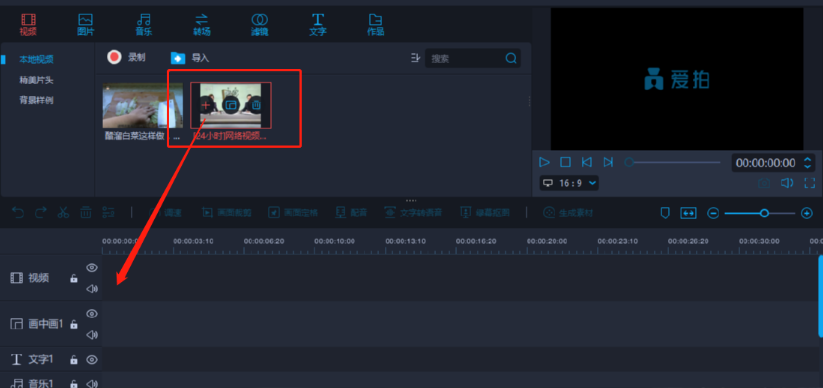The width and height of the screenshot is (823, 388).
Task: Open the 16:9 aspect ratio dropdown
Action: [569, 183]
